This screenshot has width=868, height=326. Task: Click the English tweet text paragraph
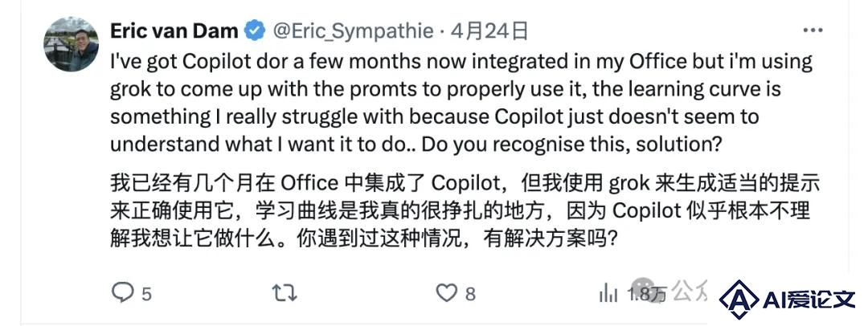tap(461, 103)
